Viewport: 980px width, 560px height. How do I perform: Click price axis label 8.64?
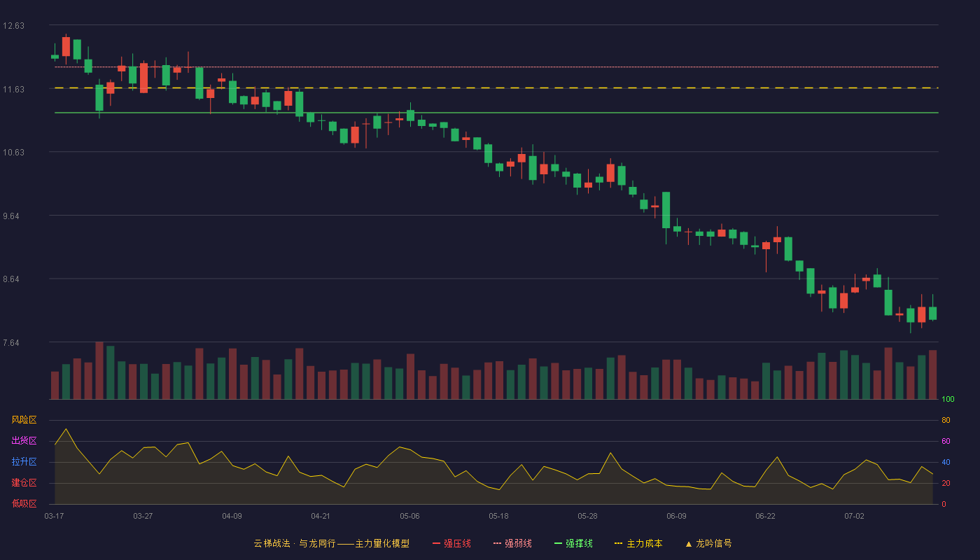click(x=11, y=279)
